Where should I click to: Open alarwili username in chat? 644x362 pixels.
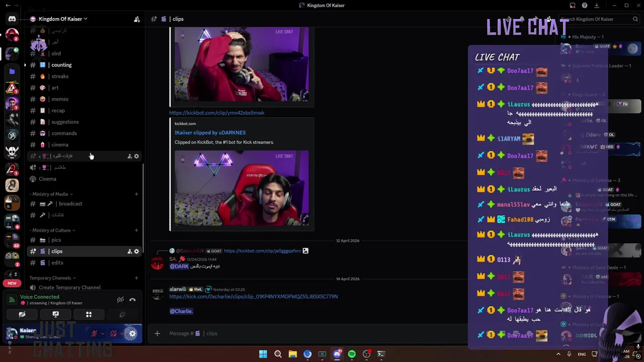click(x=178, y=290)
